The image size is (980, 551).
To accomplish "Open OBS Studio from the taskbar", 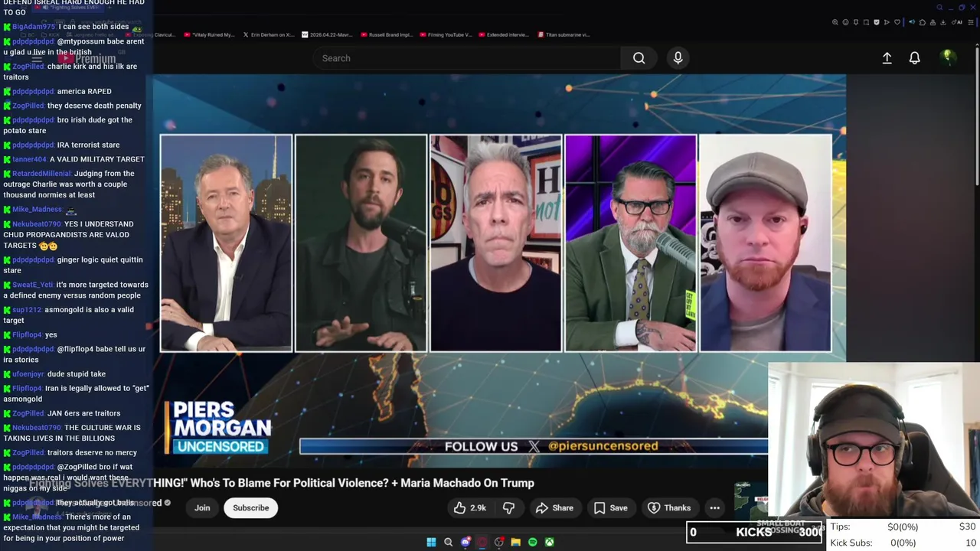I will [x=499, y=542].
